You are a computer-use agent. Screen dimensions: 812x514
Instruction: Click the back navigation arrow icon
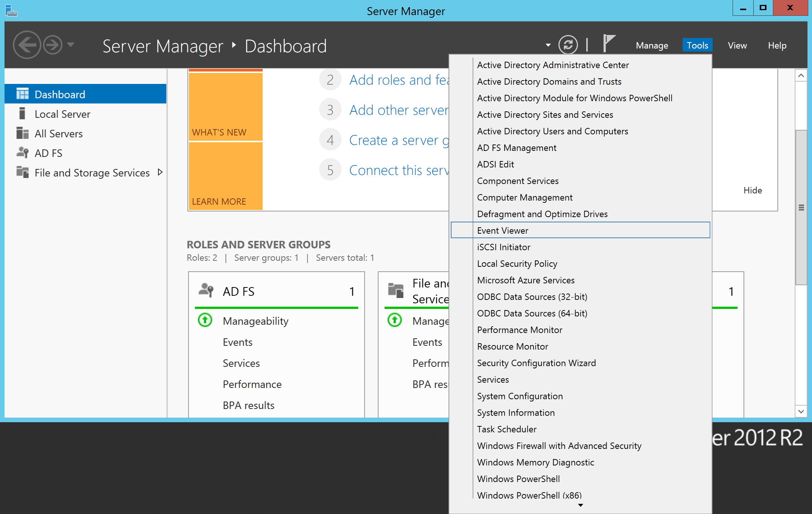[x=26, y=45]
